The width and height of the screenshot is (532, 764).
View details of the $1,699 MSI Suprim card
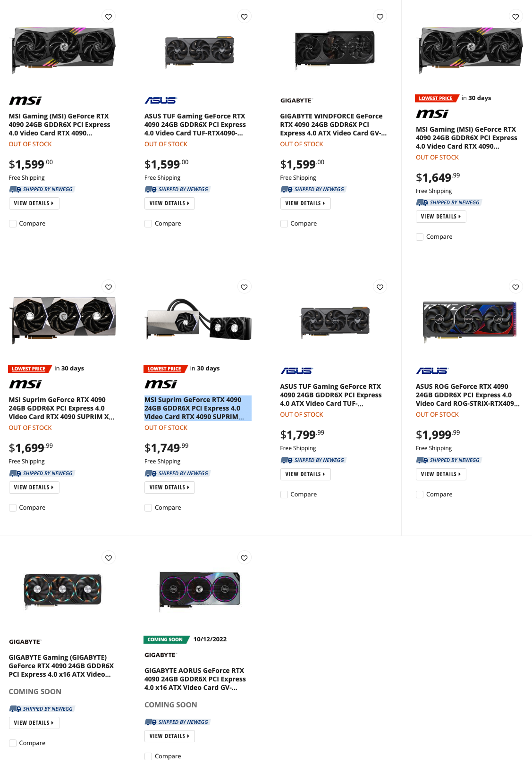click(x=34, y=487)
